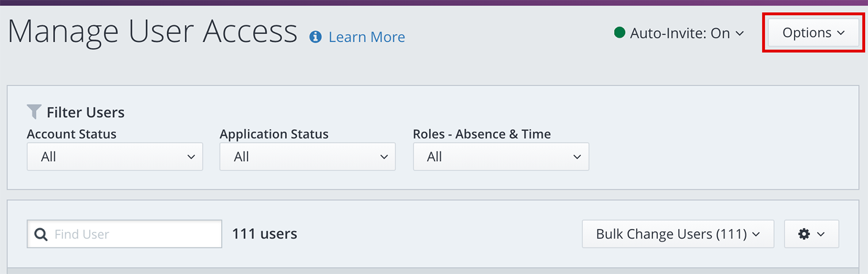Open the Options menu
Screen dimensions: 868x274
tap(814, 33)
